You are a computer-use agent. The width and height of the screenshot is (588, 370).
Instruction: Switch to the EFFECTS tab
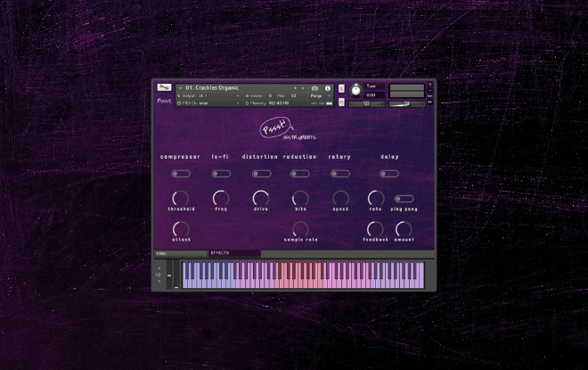[234, 253]
